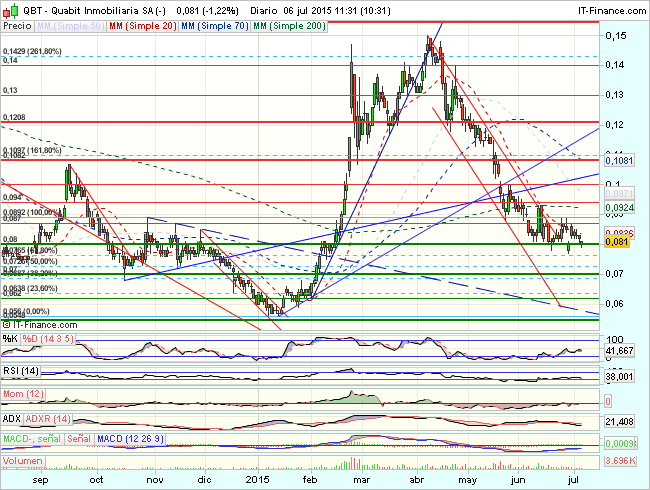This screenshot has width=650, height=490.
Task: Open the Mom (12) indicator label
Action: (x=23, y=394)
